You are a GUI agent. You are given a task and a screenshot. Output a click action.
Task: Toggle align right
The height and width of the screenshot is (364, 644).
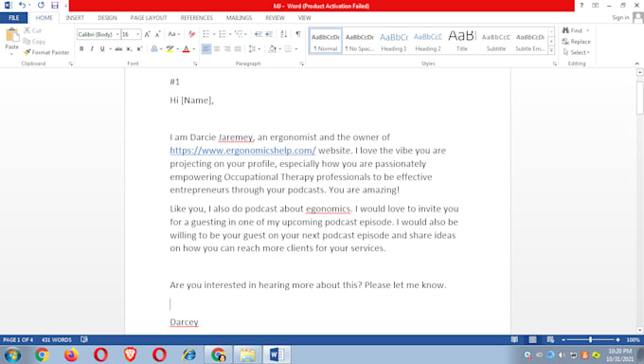pos(227,49)
